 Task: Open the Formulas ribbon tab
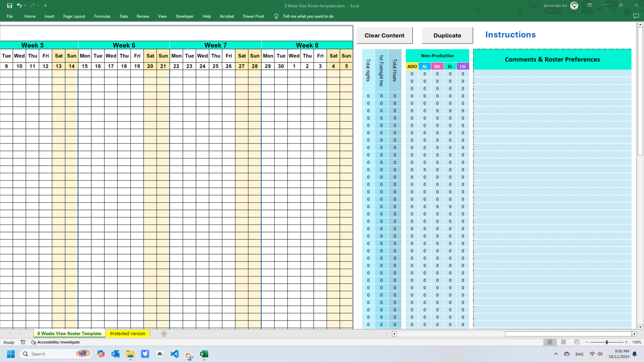[x=102, y=16]
